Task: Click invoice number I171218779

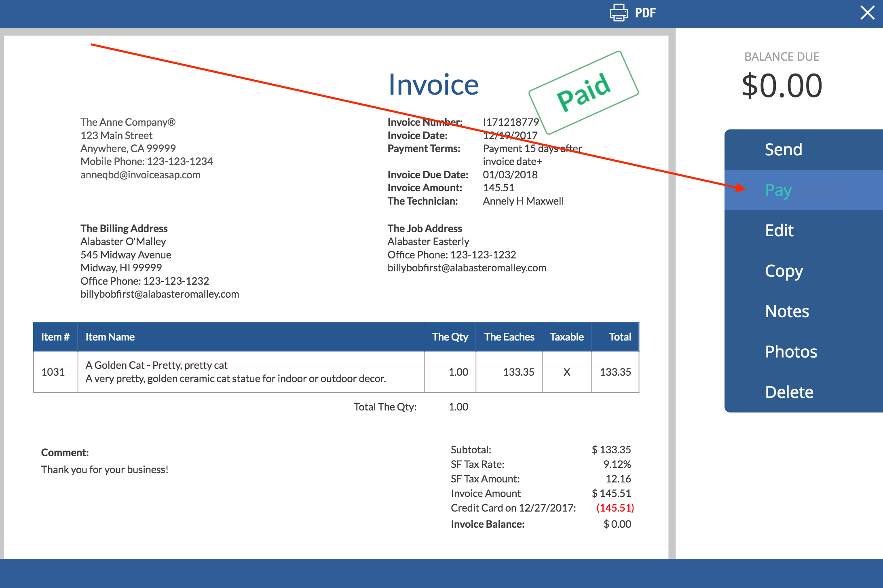Action: point(511,122)
